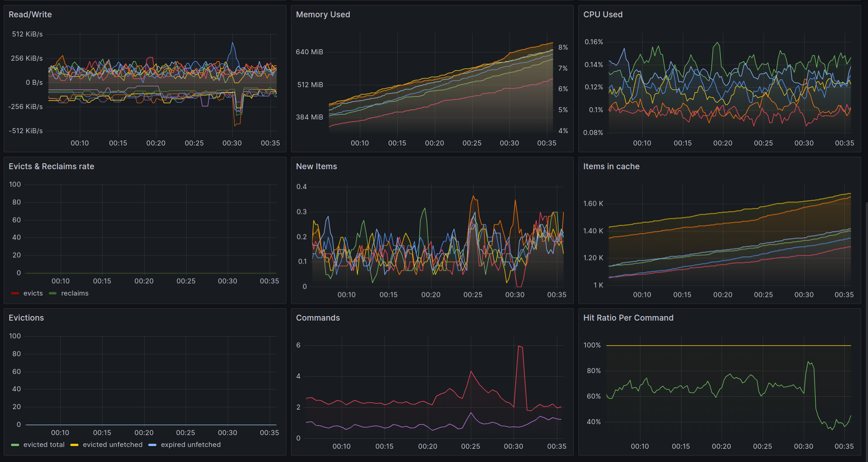Click the "256 KiB/s" axis label
868x462 pixels.
(x=27, y=58)
